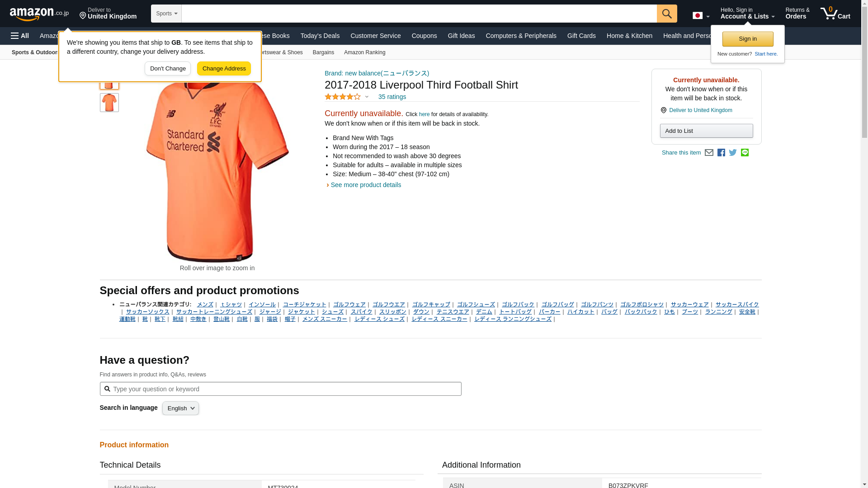Share this item on Twitter
The height and width of the screenshot is (488, 868).
tap(733, 153)
